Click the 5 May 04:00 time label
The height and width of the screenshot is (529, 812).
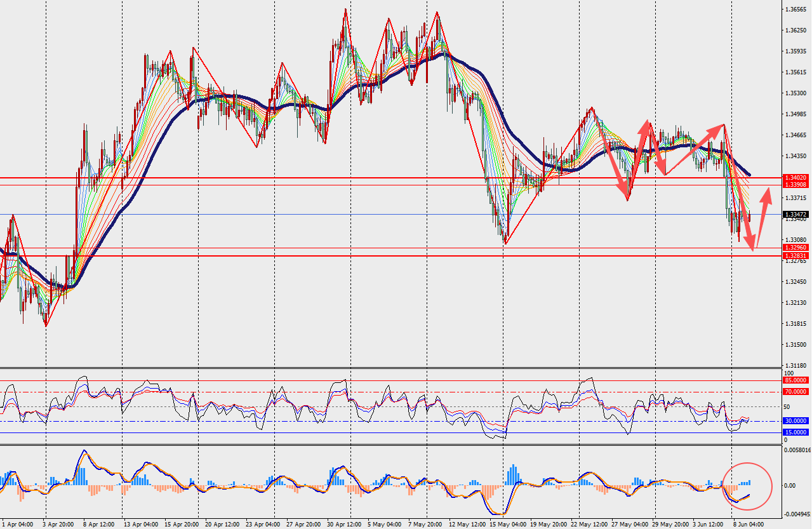[x=385, y=525]
